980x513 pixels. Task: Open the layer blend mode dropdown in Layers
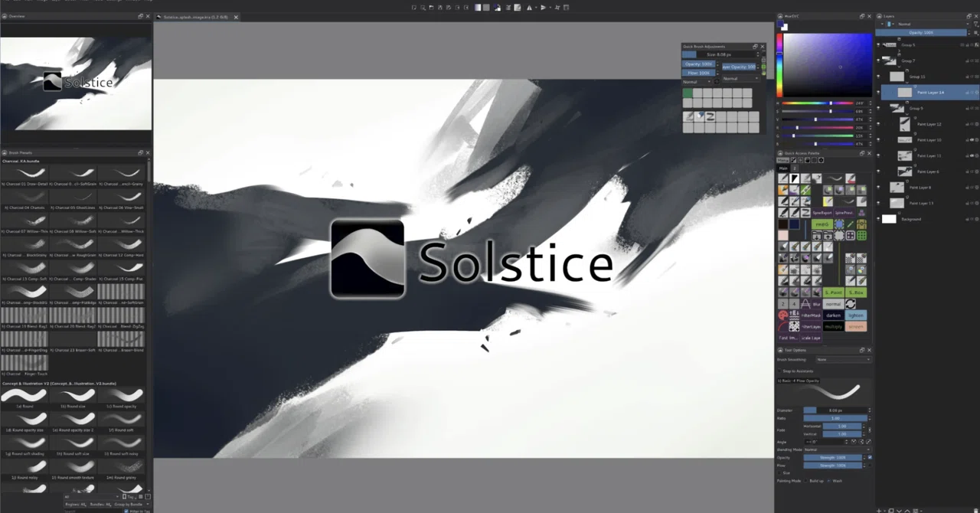(933, 24)
